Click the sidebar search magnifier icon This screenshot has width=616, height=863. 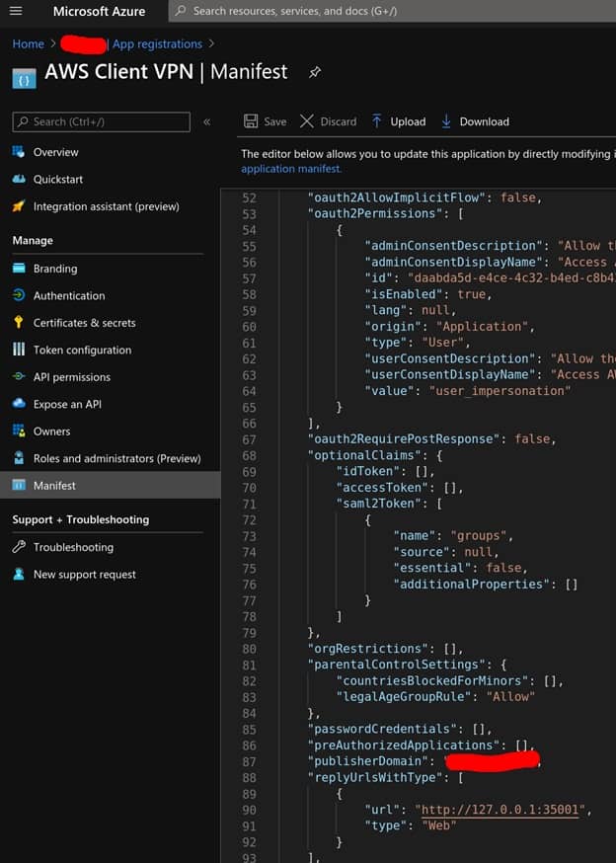point(23,121)
